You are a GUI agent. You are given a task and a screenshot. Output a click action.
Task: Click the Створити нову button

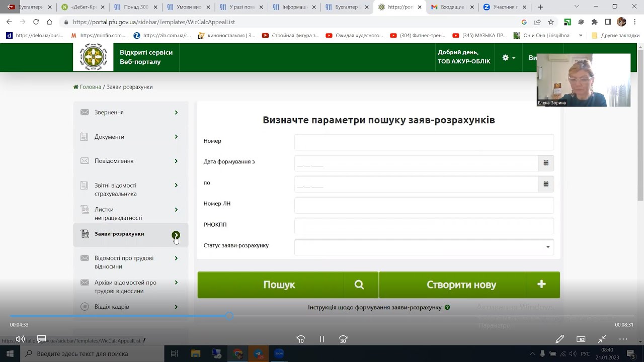469,285
